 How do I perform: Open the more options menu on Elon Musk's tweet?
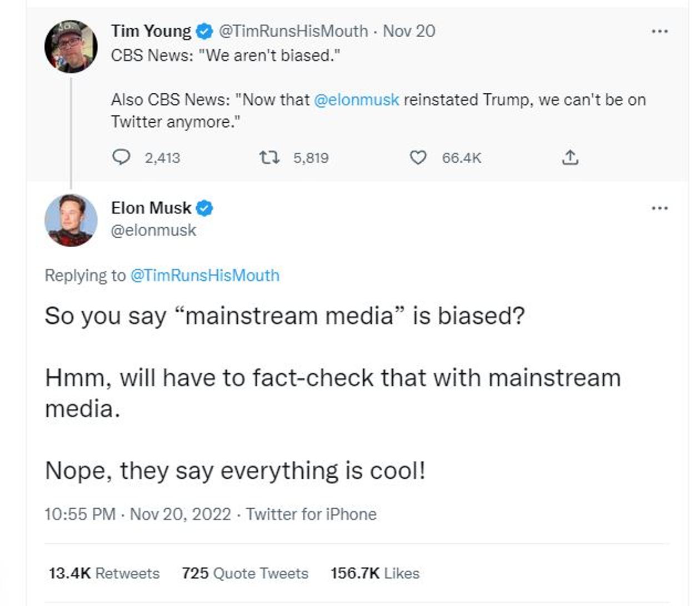point(658,207)
